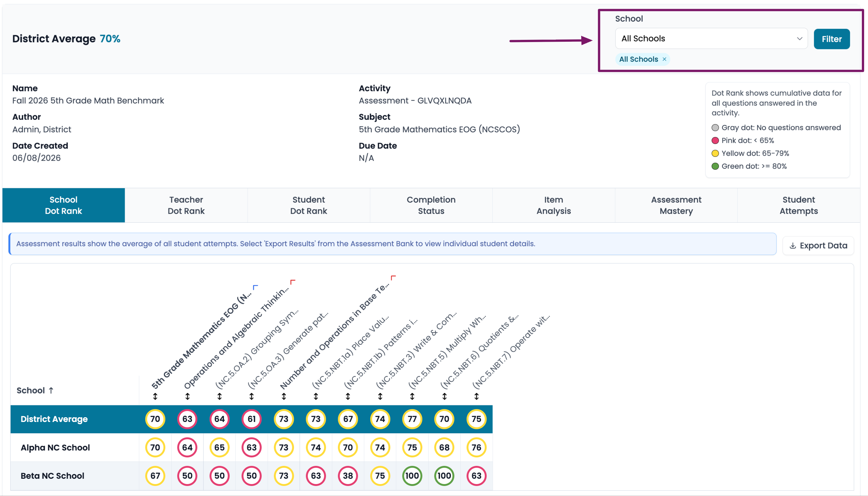Sort the Operations and Algebraic Thinking column
The width and height of the screenshot is (868, 496).
point(187,397)
